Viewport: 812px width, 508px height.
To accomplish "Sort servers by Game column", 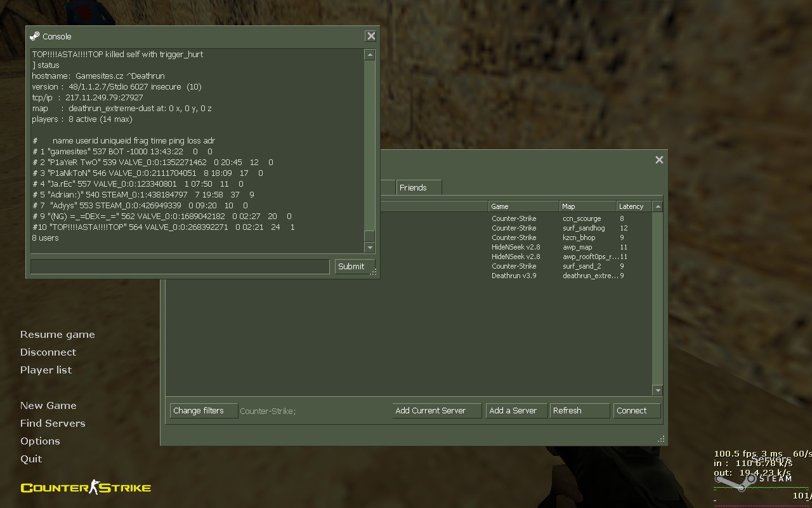I will (x=523, y=206).
